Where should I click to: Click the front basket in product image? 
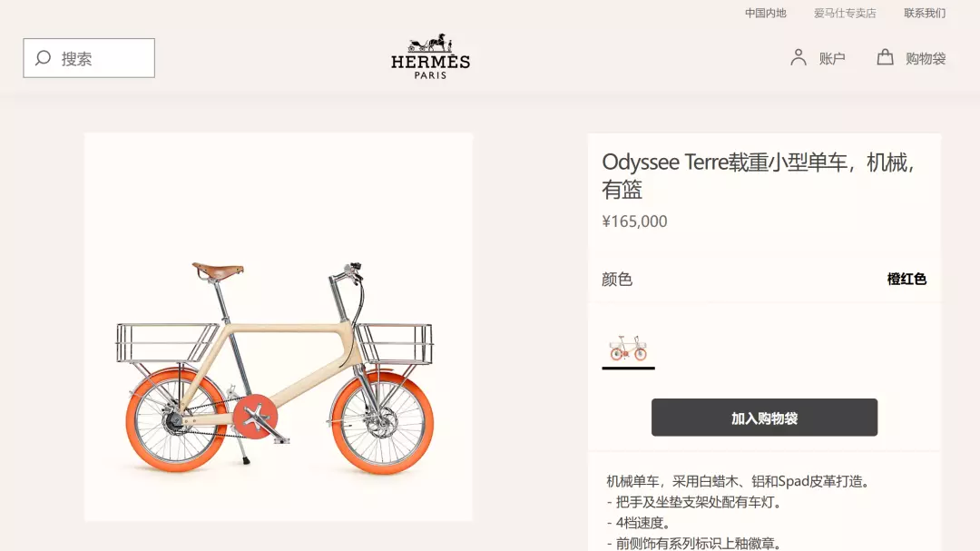pyautogui.click(x=395, y=343)
